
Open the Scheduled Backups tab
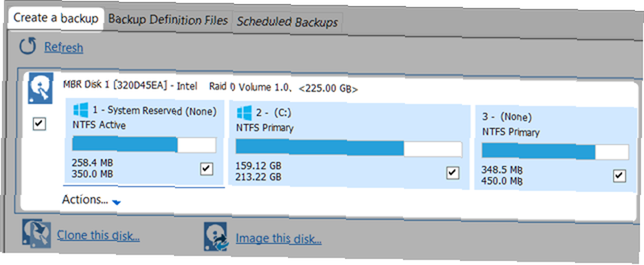(287, 22)
